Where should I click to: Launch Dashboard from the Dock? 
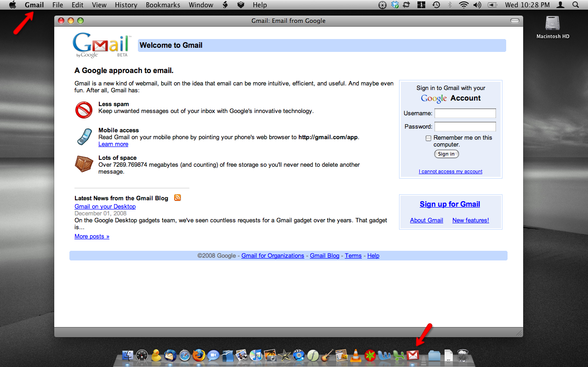[x=142, y=355]
